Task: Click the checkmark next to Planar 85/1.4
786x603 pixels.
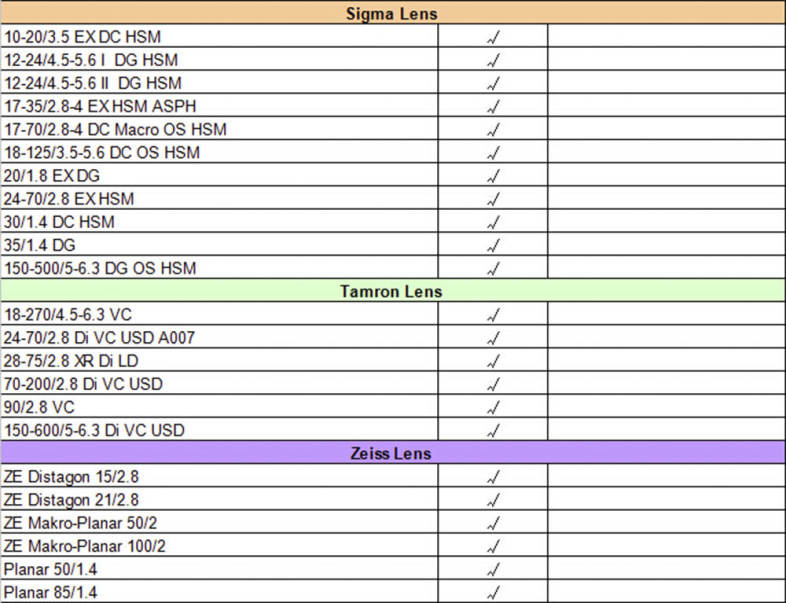Action: [x=492, y=592]
